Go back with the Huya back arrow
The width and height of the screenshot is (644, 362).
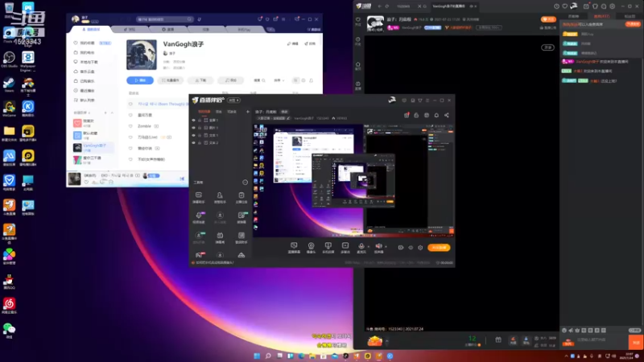click(379, 6)
